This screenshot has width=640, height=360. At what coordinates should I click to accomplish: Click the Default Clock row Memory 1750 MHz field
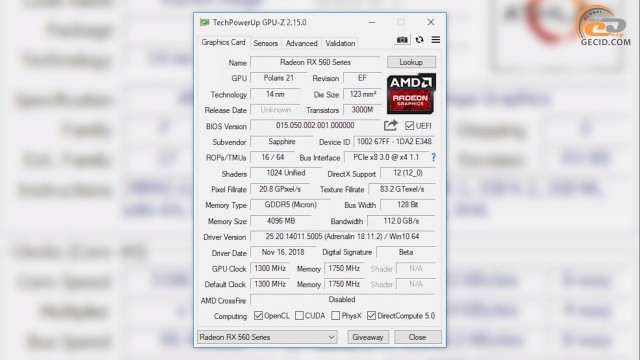pyautogui.click(x=344, y=284)
